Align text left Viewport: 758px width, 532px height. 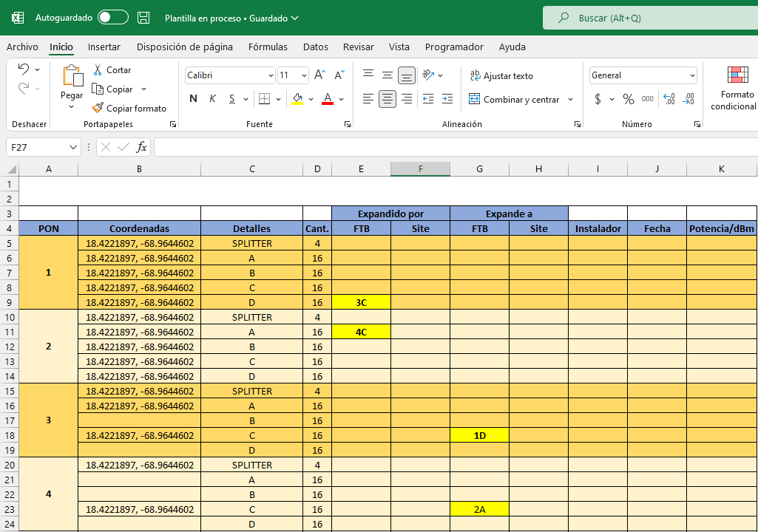(368, 99)
